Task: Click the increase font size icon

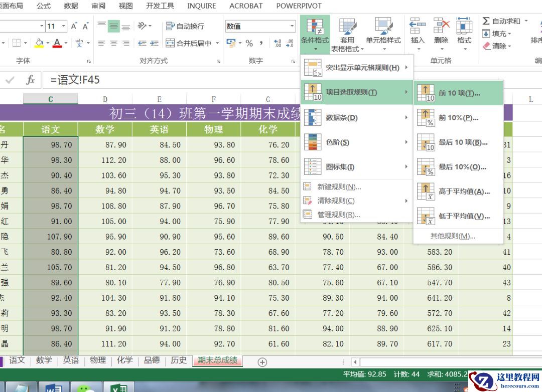Action: tap(74, 26)
